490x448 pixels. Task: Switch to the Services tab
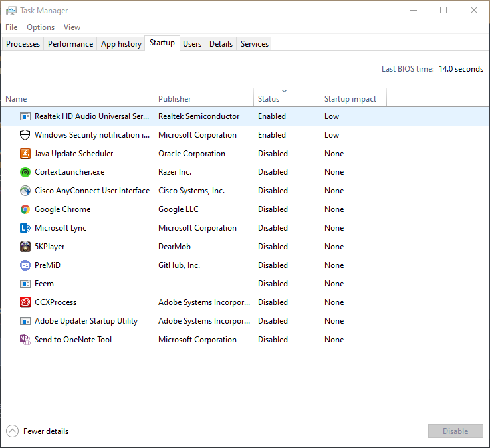(x=255, y=44)
